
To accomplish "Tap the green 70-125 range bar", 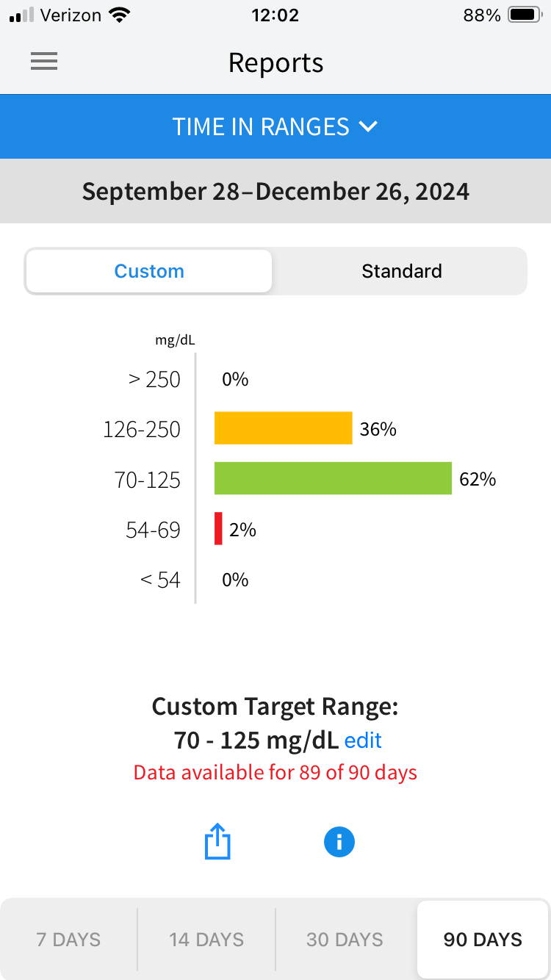I will coord(333,478).
